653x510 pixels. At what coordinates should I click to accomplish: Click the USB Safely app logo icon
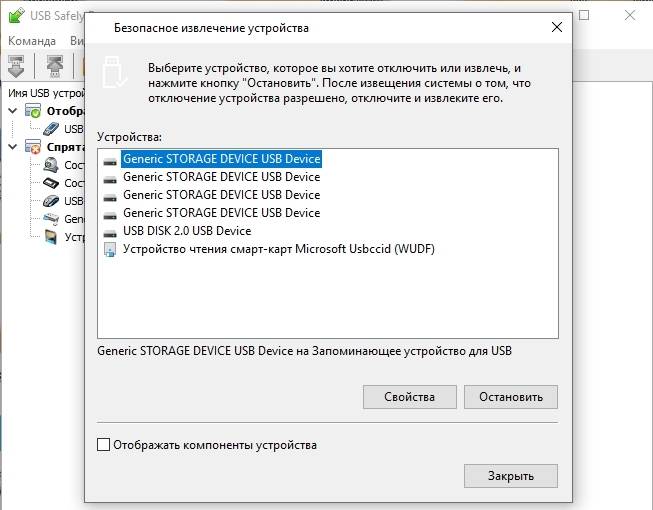pyautogui.click(x=17, y=16)
